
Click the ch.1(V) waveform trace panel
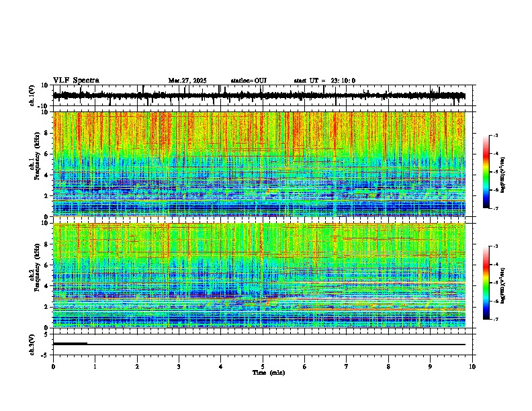264,95
